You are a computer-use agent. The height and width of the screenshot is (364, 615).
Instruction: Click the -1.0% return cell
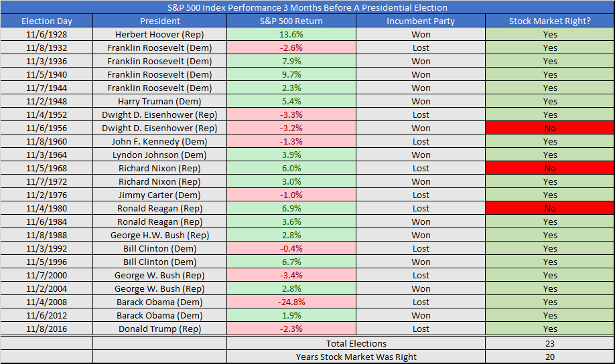click(x=291, y=195)
